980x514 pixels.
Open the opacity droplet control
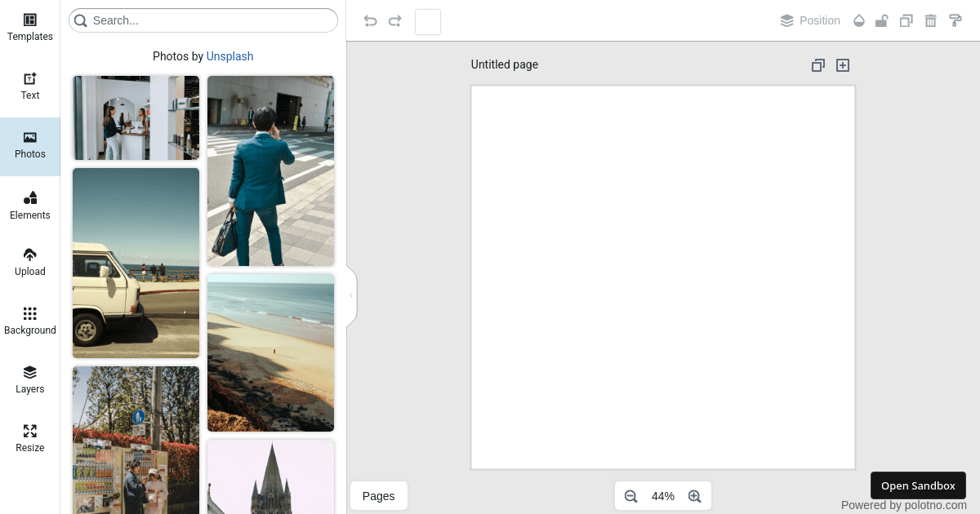(x=858, y=21)
